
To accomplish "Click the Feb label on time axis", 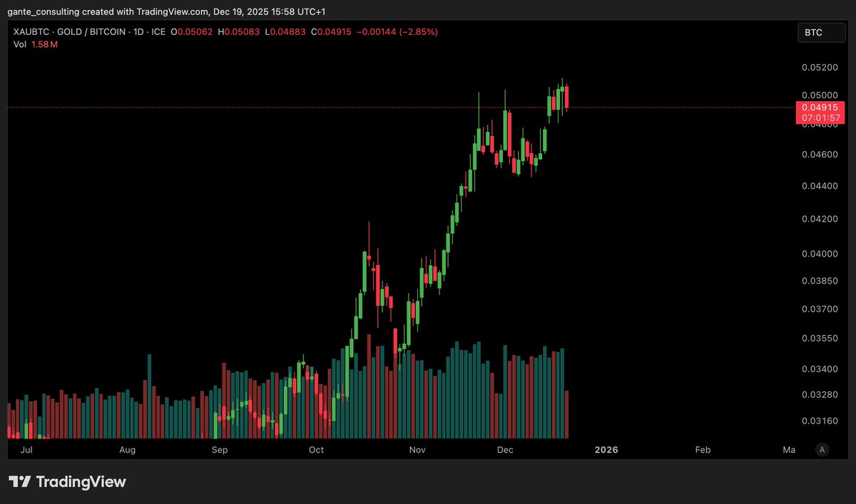I will 703,450.
